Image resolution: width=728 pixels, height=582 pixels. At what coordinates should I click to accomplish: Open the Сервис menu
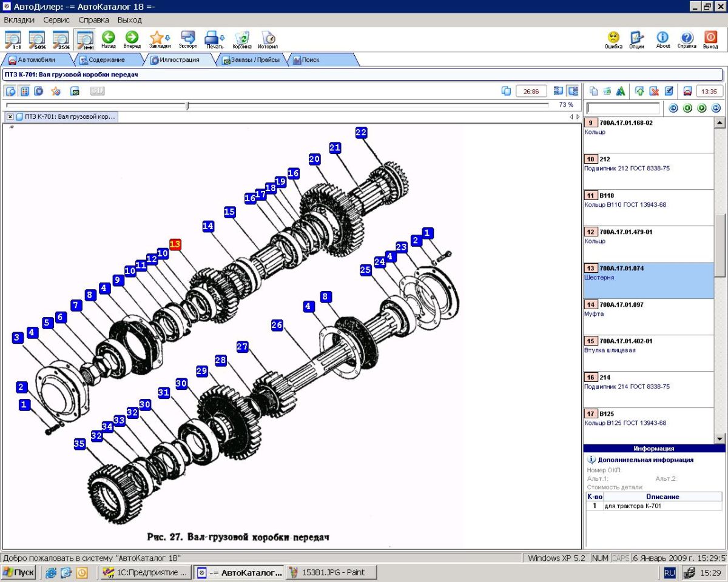56,20
